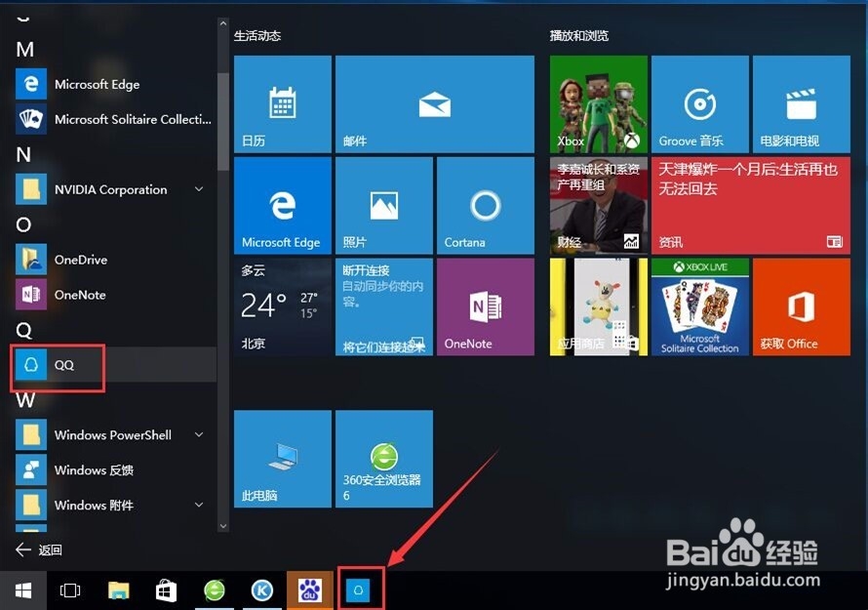Launch QQ from the app list

[x=113, y=365]
